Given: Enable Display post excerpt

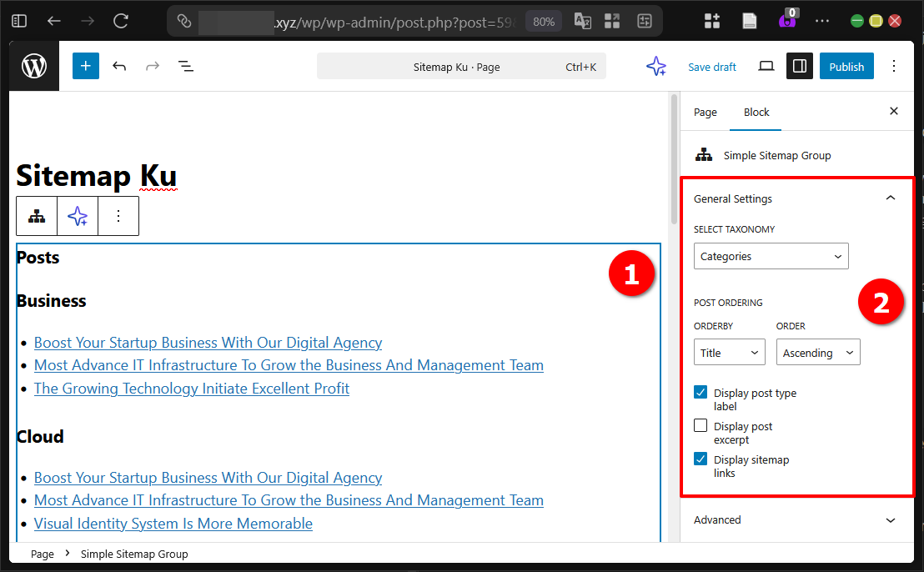Looking at the screenshot, I should point(700,425).
